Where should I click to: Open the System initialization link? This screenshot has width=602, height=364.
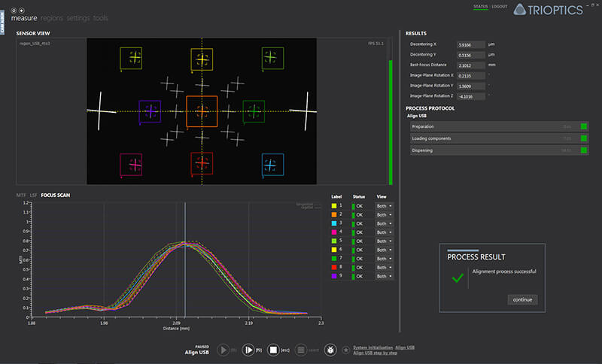coord(372,347)
